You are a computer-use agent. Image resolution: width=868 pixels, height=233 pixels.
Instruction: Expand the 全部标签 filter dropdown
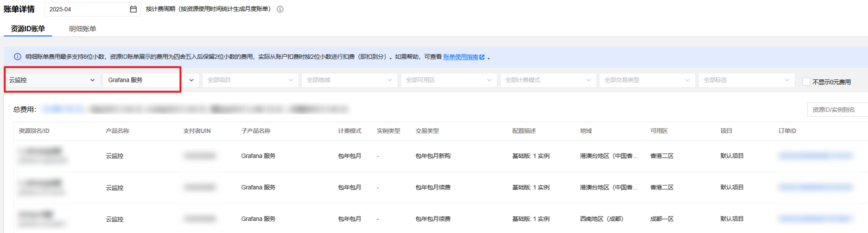746,80
